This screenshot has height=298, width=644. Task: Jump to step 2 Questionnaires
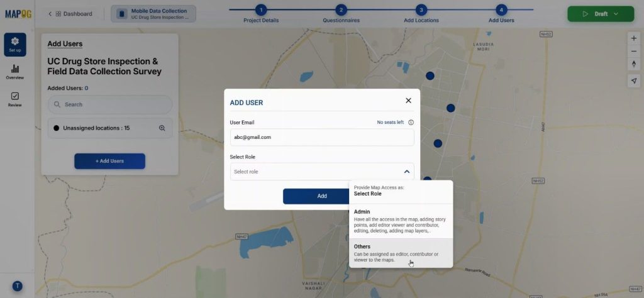coord(341,10)
